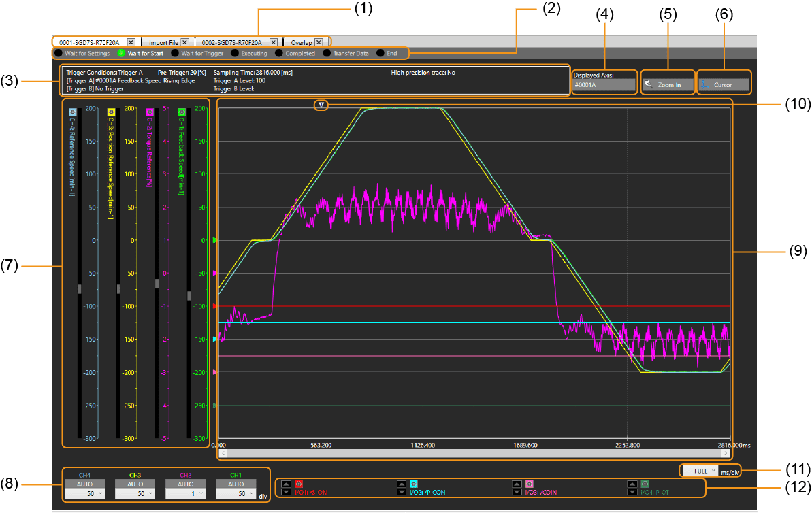Switch to the Overlap tab

pyautogui.click(x=302, y=42)
